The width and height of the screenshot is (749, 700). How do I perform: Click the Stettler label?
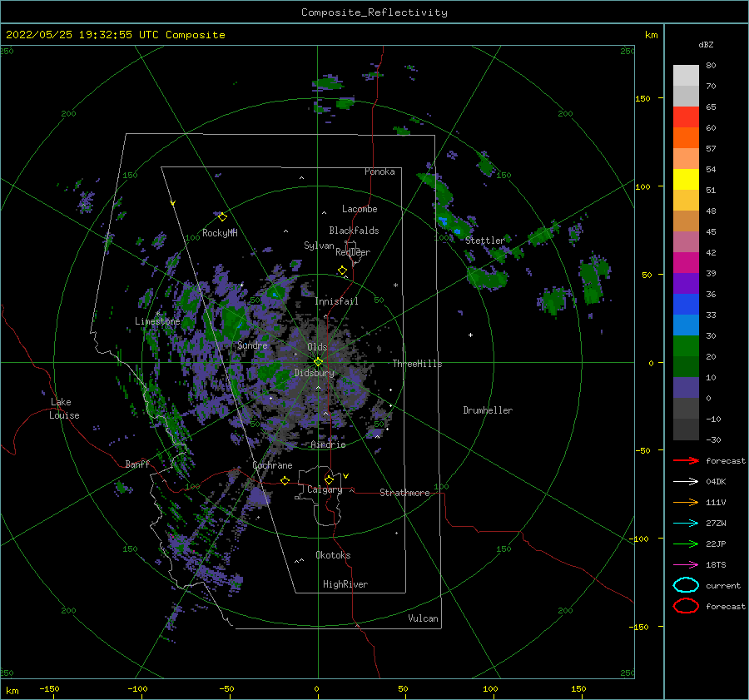tap(485, 241)
